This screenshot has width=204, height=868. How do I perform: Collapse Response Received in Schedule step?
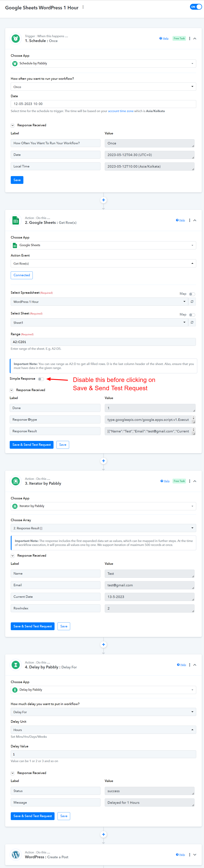(x=12, y=125)
